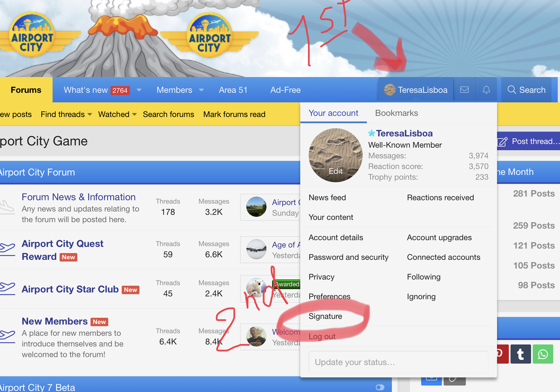
Task: Open the envelope conversations icon
Action: [464, 90]
